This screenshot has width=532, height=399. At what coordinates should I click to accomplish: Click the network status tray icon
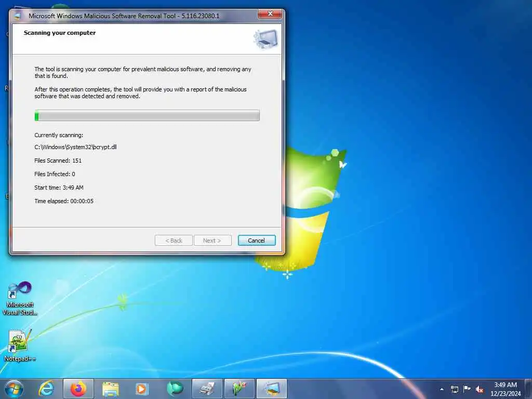coord(454,389)
